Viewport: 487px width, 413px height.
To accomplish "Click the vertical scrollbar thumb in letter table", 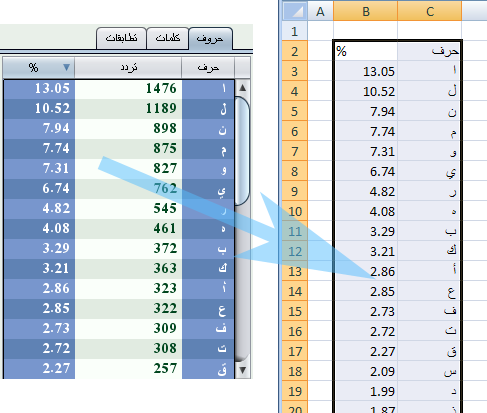I will point(242,151).
